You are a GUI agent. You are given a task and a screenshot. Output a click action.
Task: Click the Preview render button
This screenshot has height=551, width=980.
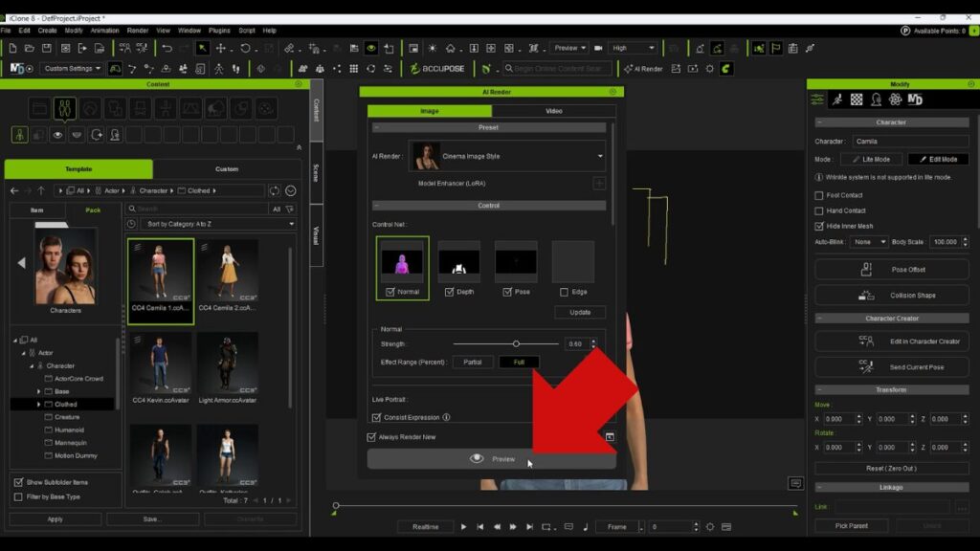pyautogui.click(x=492, y=459)
